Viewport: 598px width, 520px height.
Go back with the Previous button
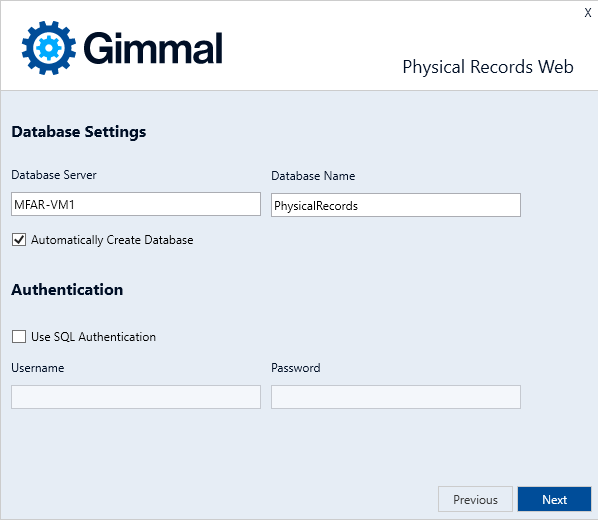click(x=475, y=499)
